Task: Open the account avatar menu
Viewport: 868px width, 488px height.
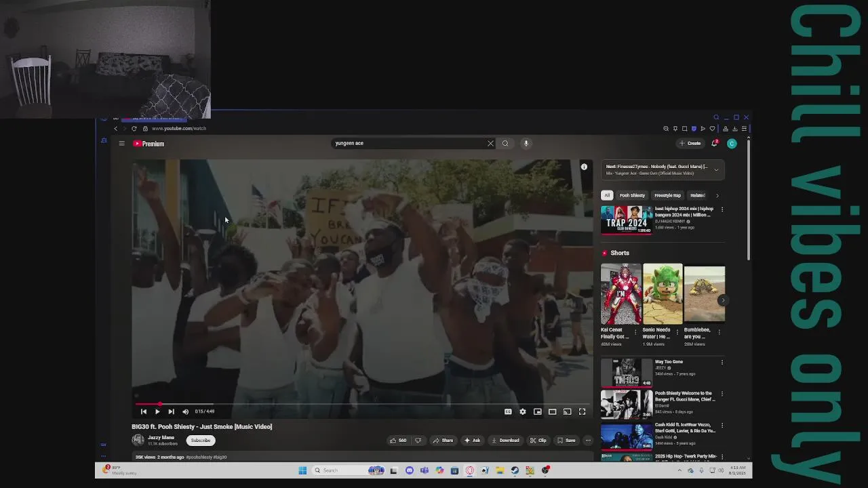Action: coord(732,144)
